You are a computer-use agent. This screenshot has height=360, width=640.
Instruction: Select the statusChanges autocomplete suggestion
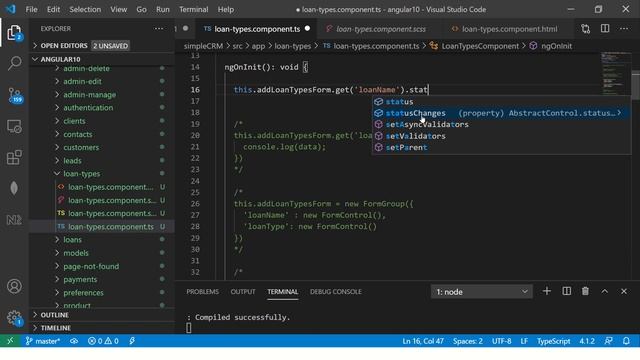[x=501, y=113]
